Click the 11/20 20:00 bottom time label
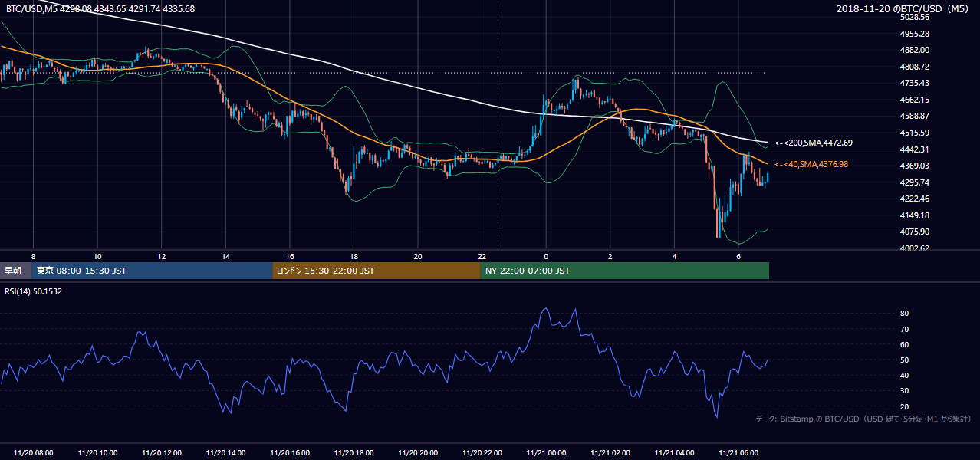The width and height of the screenshot is (980, 460). pos(418,453)
